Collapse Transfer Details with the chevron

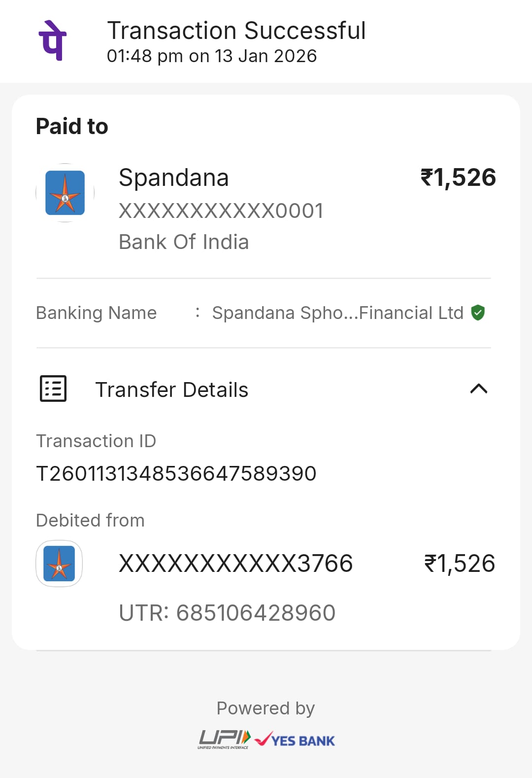pos(478,389)
